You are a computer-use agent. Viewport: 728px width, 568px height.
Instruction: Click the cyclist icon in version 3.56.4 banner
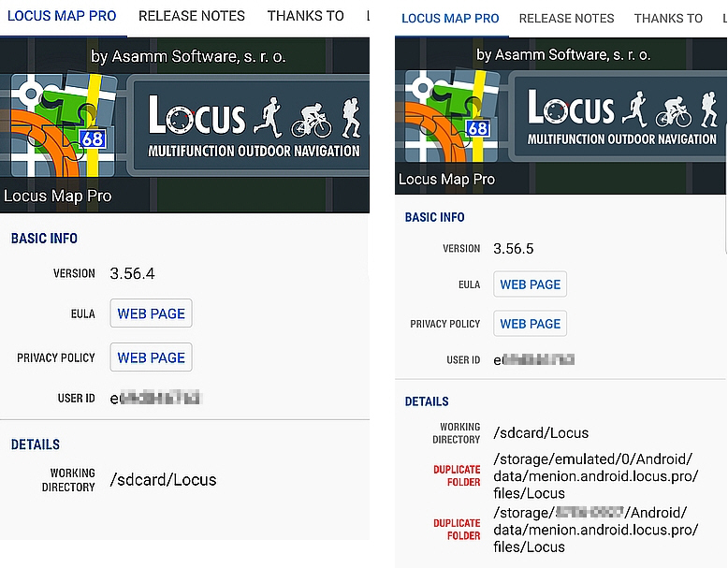[312, 119]
